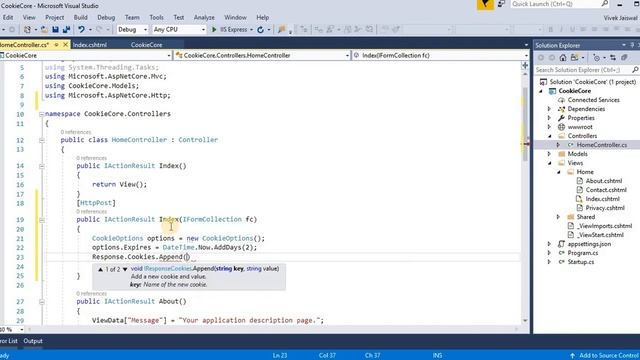
Task: Switch to the Index.cshtml tab
Action: (90, 45)
